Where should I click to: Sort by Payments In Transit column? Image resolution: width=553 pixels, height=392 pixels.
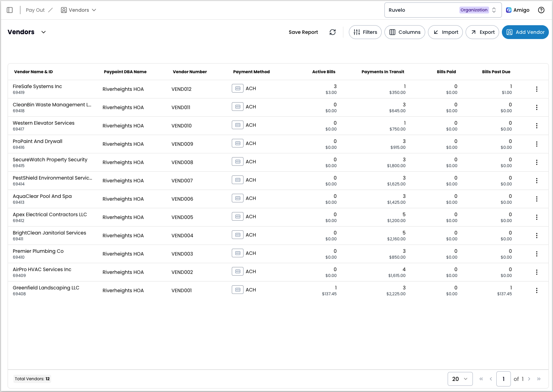383,72
